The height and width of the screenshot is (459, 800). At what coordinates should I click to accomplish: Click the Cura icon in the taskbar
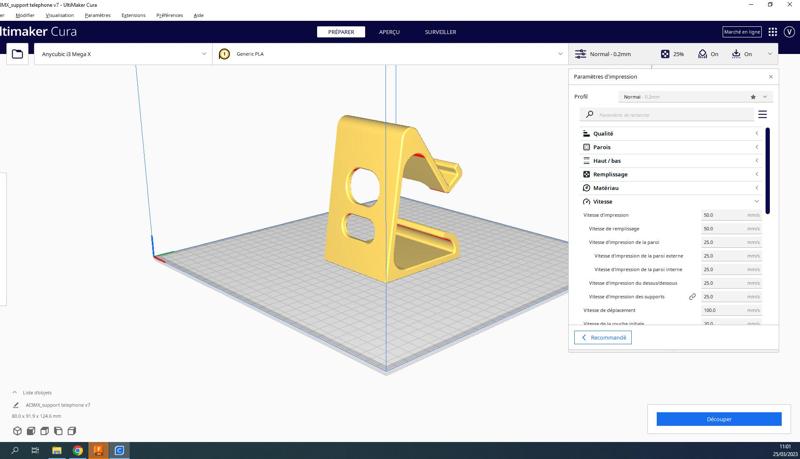[119, 450]
